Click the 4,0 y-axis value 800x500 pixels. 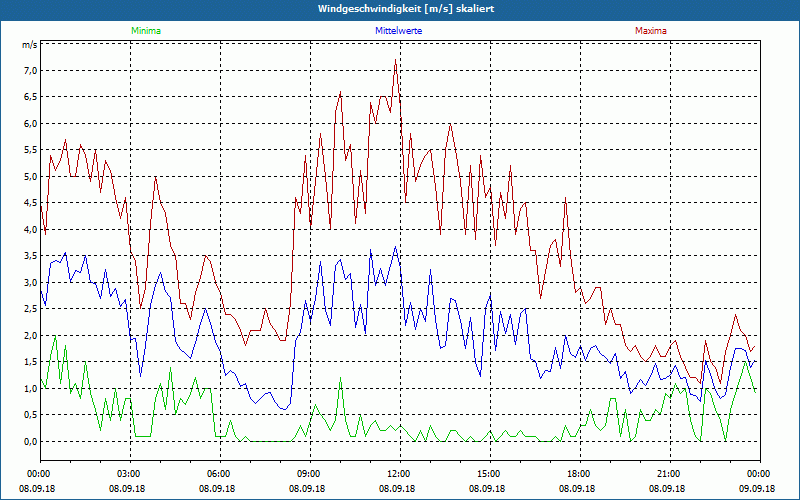(x=31, y=230)
